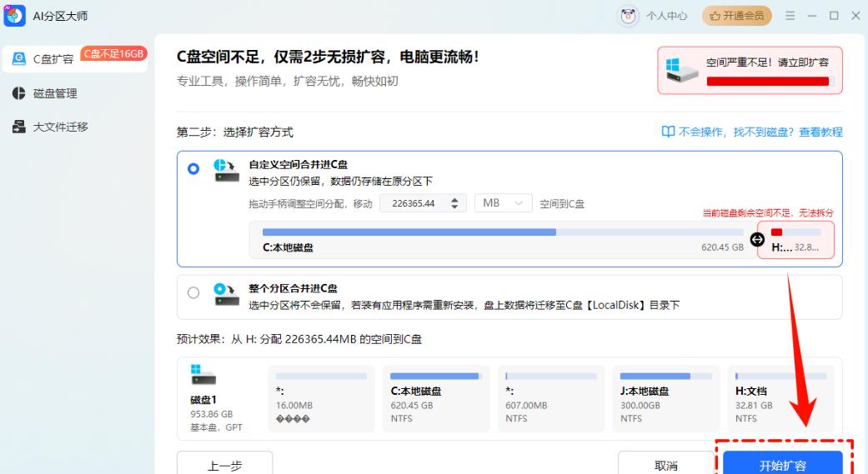The height and width of the screenshot is (474, 868).
Task: Maximize the AI分区大师 window
Action: pyautogui.click(x=834, y=16)
